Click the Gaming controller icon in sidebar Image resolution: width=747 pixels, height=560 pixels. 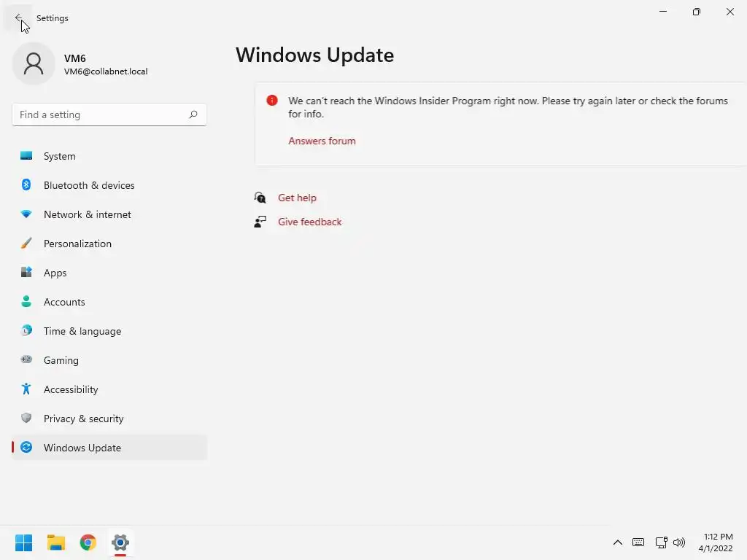pos(26,359)
